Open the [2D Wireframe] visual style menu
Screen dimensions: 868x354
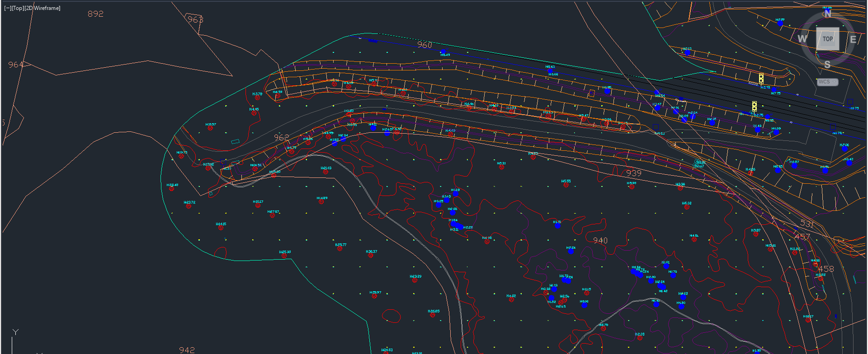click(x=43, y=8)
